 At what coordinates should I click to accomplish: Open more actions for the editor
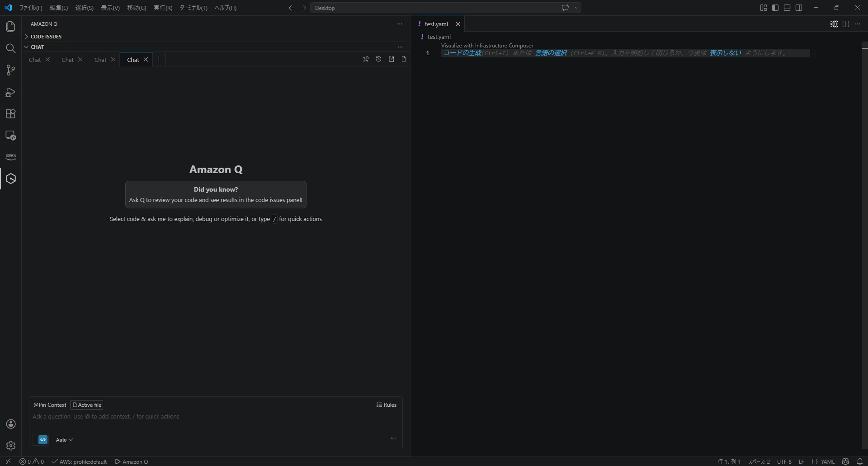click(858, 24)
